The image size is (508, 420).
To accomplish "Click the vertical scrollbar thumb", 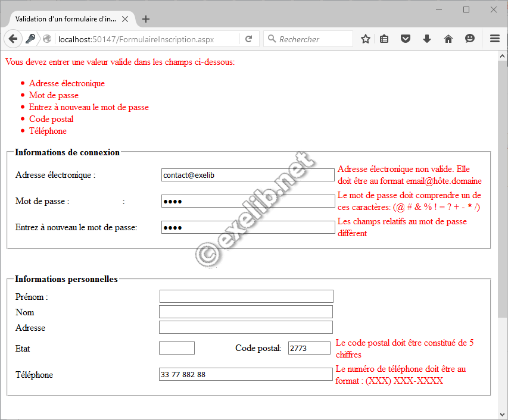I will coord(502,189).
